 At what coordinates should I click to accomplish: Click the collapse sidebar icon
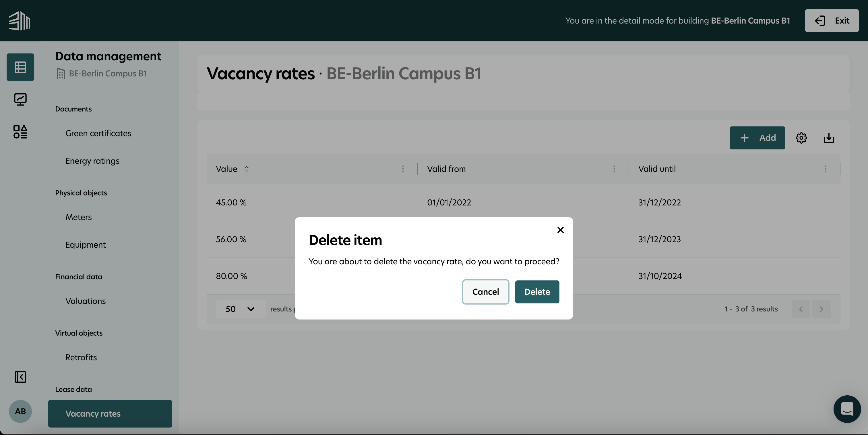20,377
